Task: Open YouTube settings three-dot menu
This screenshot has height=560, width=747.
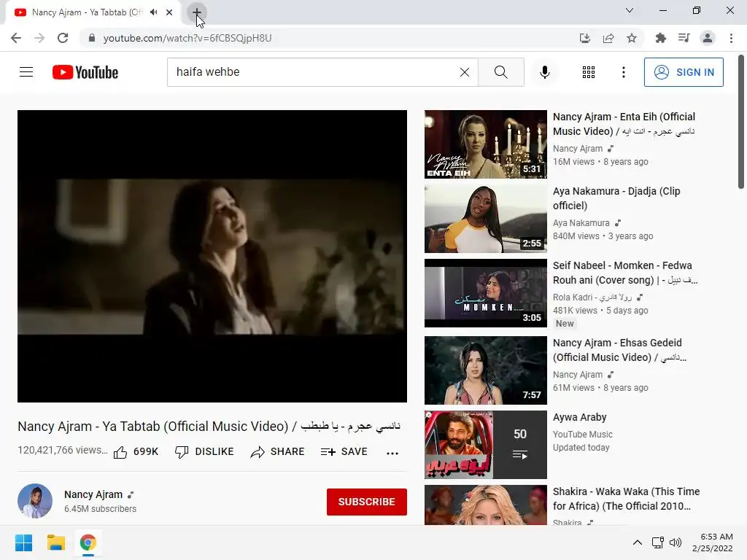Action: point(624,72)
